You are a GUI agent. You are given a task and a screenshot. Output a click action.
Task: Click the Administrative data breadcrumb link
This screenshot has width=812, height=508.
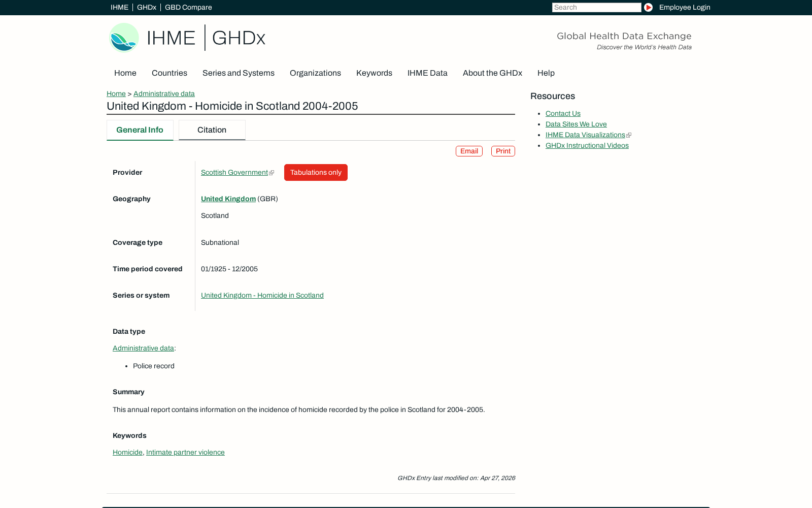pos(164,93)
